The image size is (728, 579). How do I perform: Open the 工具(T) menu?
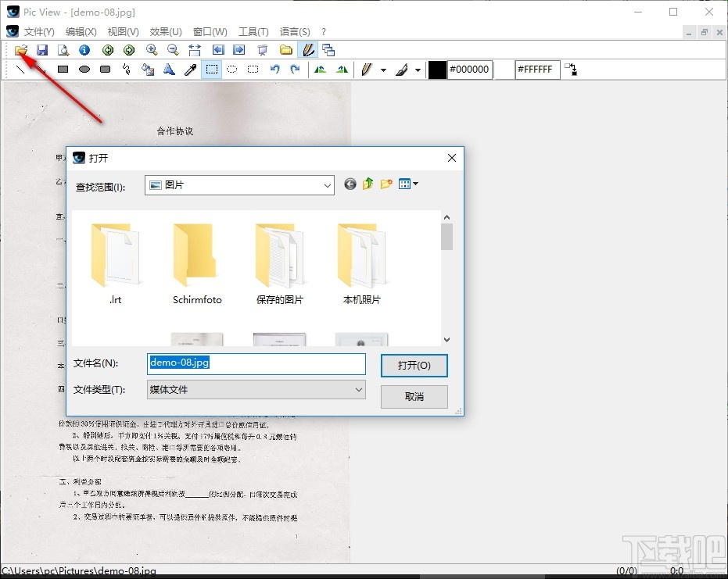coord(252,31)
